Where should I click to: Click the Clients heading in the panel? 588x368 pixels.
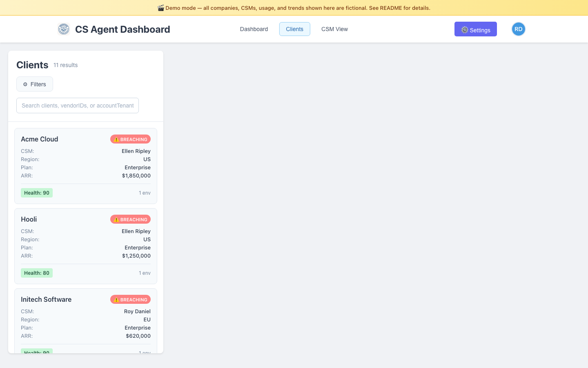(x=32, y=65)
